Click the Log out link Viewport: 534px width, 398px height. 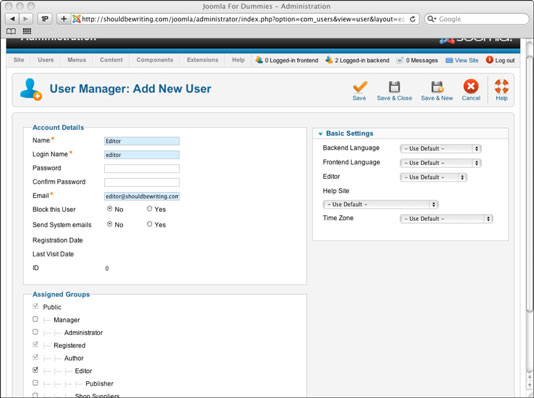[x=505, y=60]
